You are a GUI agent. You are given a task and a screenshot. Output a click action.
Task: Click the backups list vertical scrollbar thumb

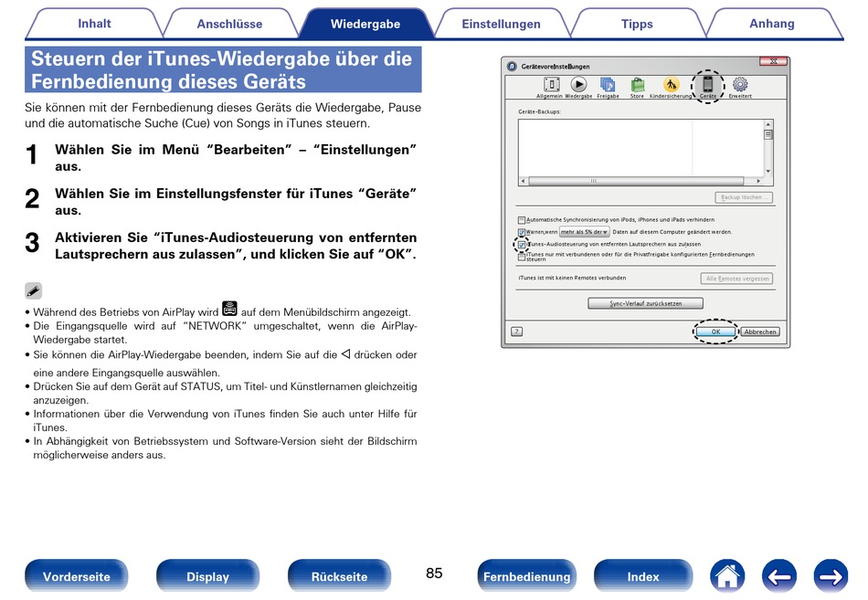(x=767, y=134)
